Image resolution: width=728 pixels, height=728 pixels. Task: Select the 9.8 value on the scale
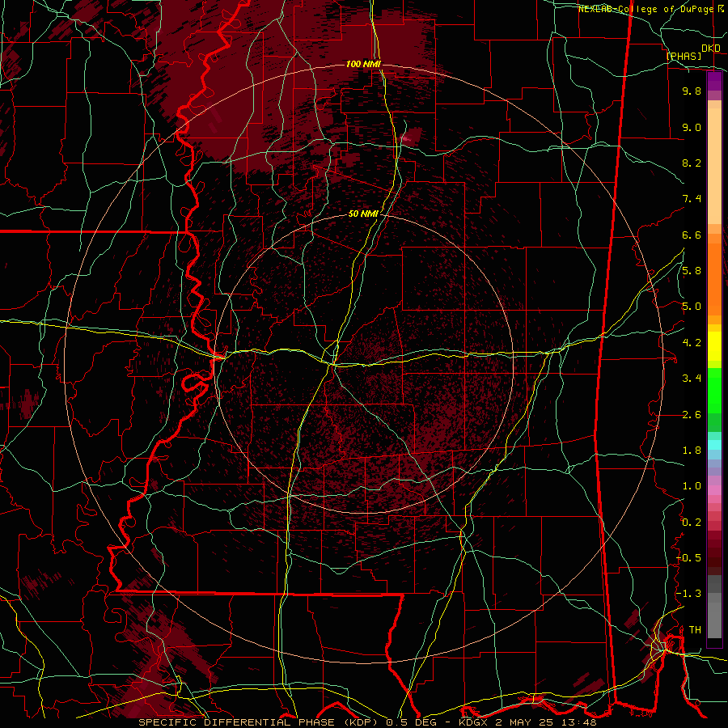[692, 91]
